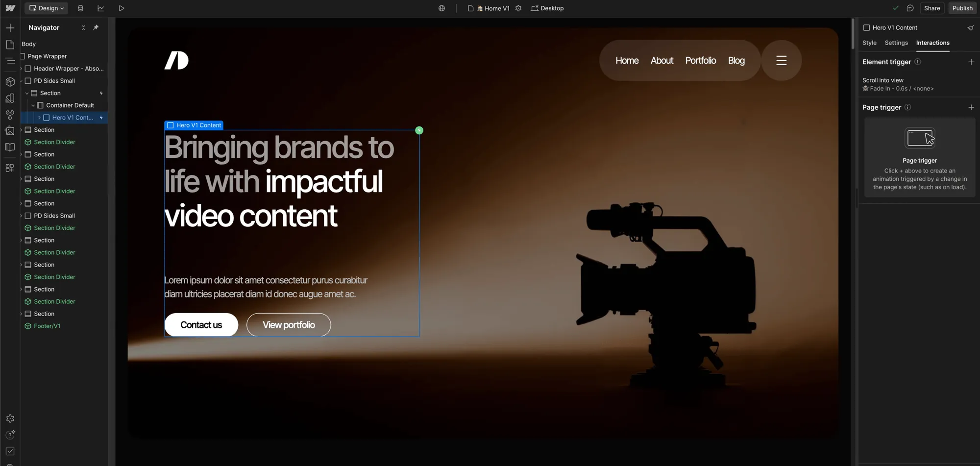Click the Share button
The height and width of the screenshot is (466, 980).
pyautogui.click(x=932, y=8)
